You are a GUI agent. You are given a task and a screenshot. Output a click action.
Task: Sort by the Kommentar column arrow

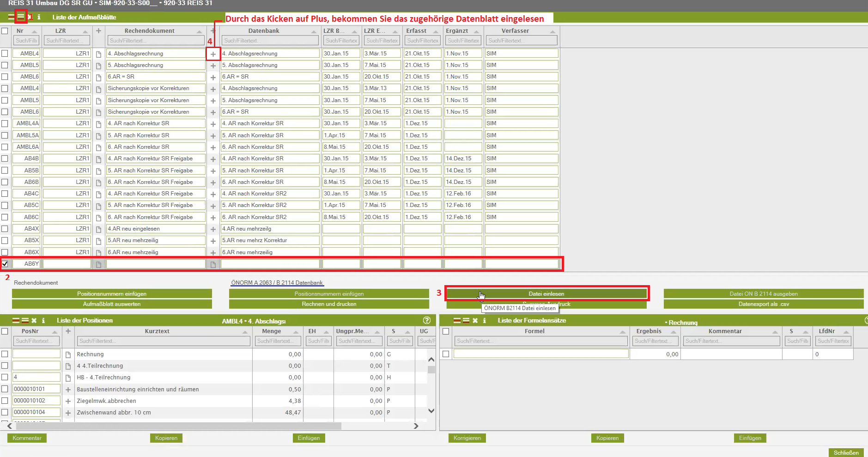point(775,332)
